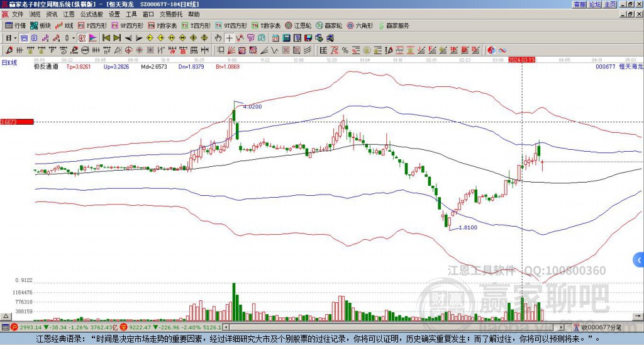This screenshot has width=644, height=345.
Task: Click the 收000677分笔 status entry
Action: (601, 327)
